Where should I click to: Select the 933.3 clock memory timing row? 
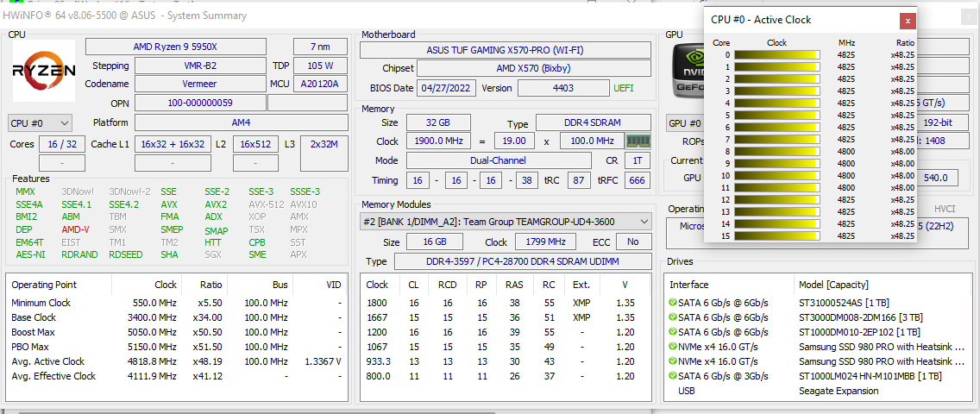coord(506,361)
